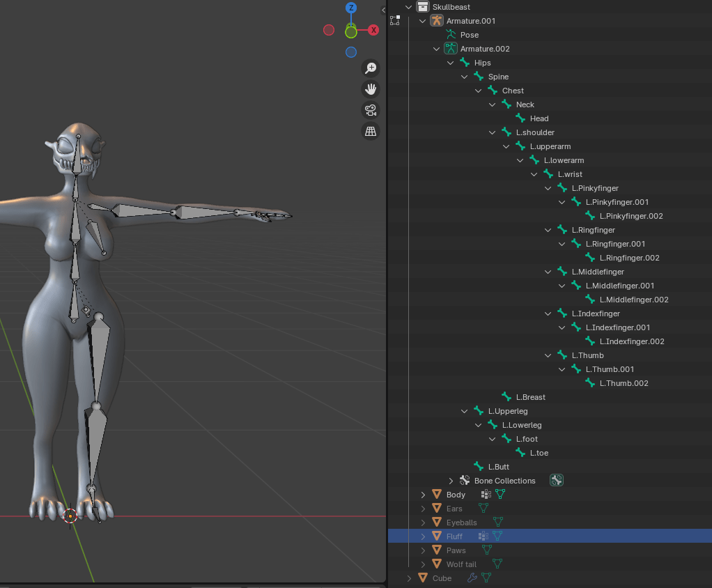
Task: Click the L.toe bone in outliner
Action: tap(539, 453)
